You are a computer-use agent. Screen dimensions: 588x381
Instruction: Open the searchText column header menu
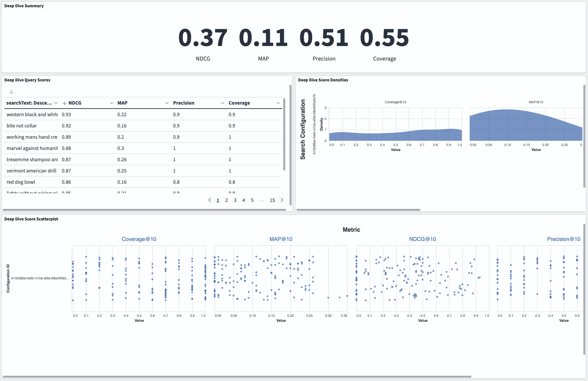(56, 103)
